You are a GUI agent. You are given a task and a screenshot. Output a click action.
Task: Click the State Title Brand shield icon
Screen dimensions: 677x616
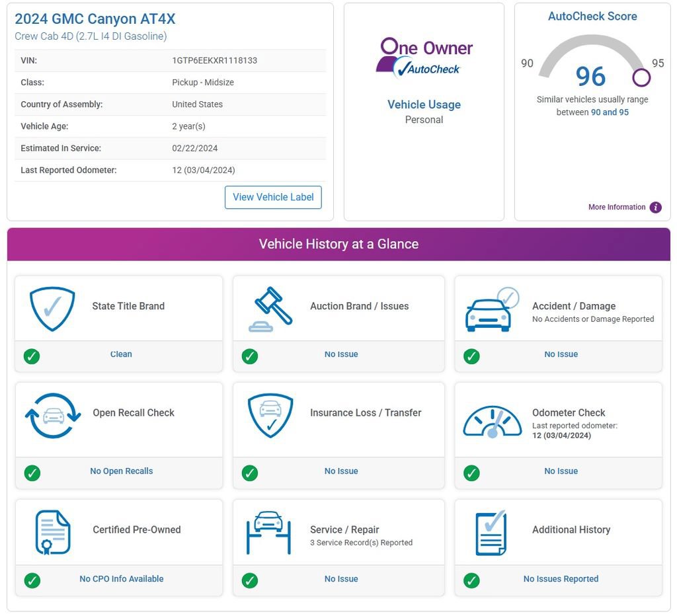tap(52, 309)
